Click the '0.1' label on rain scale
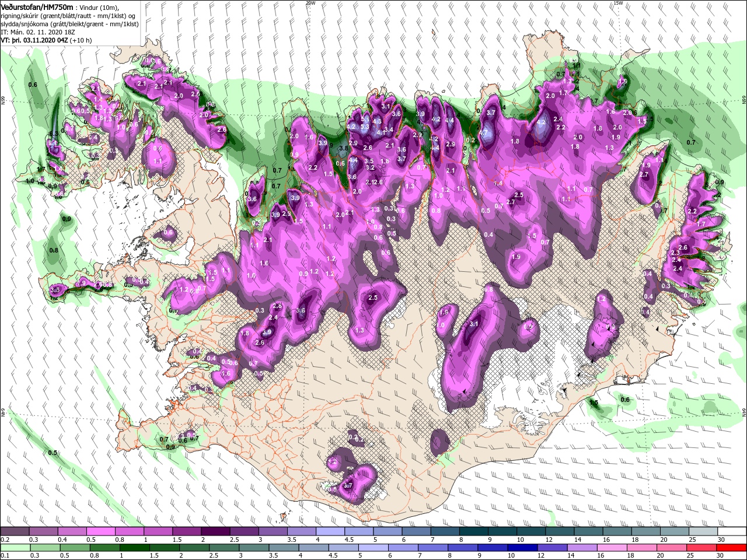The height and width of the screenshot is (560, 747). coord(5,556)
